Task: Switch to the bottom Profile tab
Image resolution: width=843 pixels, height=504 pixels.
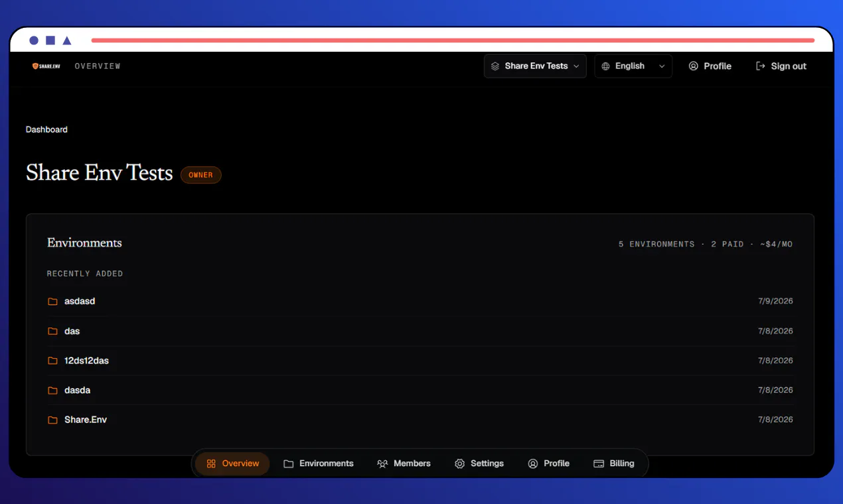Action: pos(549,464)
